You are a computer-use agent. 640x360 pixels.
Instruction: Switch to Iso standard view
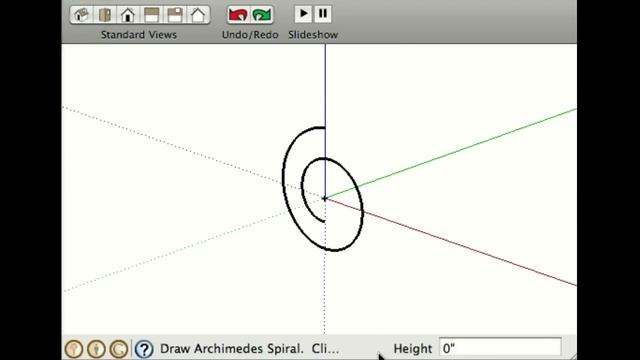(82, 15)
